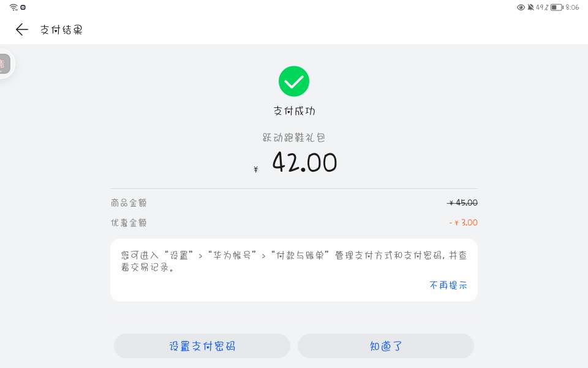The width and height of the screenshot is (588, 368).
Task: Tap the Wi-Fi status icon
Action: coord(13,7)
